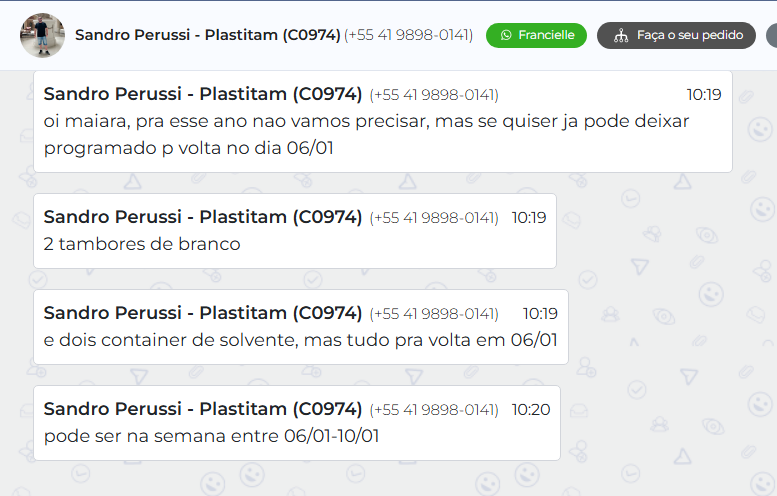Click the partially visible gray button at header edge
The height and width of the screenshot is (496, 777).
771,35
